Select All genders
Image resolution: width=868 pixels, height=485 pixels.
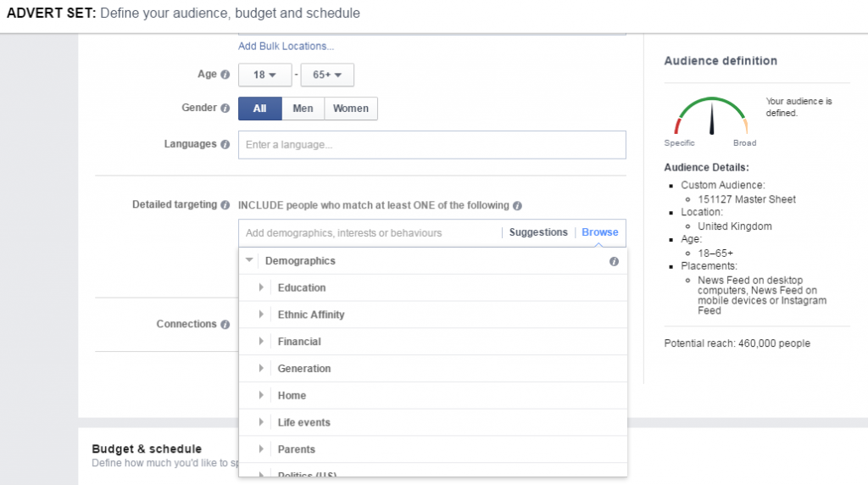coord(260,109)
